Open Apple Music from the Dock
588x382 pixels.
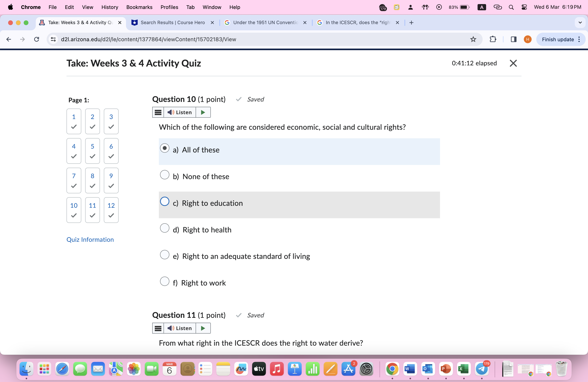(277, 369)
